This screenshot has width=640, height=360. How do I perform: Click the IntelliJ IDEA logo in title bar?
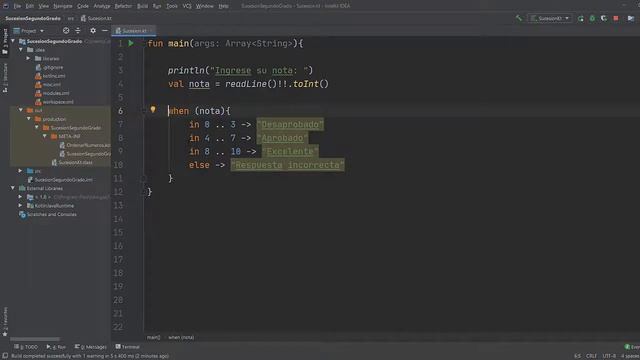point(6,6)
